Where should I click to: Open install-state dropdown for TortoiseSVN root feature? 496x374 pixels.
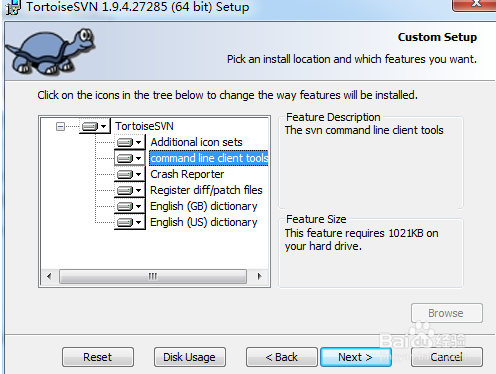pos(95,126)
